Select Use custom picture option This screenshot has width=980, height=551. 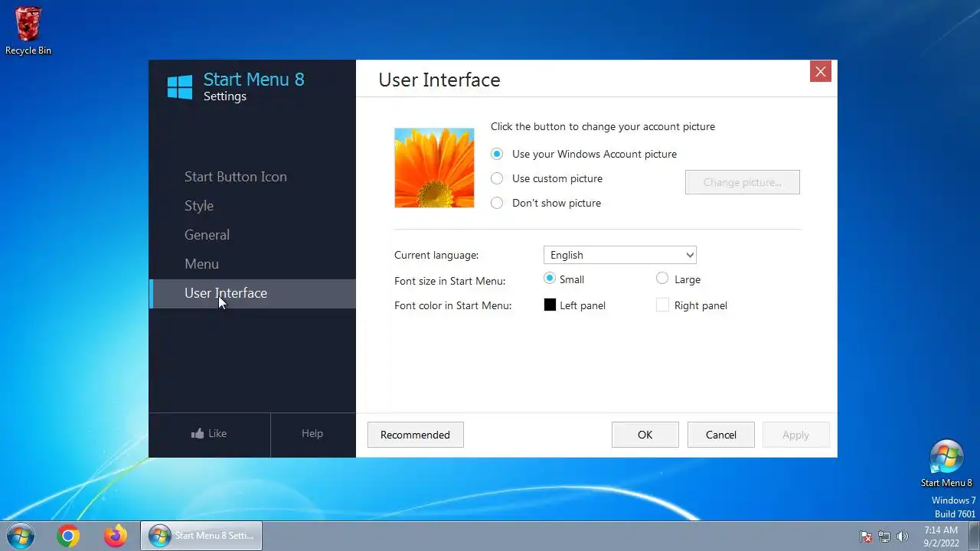pos(497,178)
